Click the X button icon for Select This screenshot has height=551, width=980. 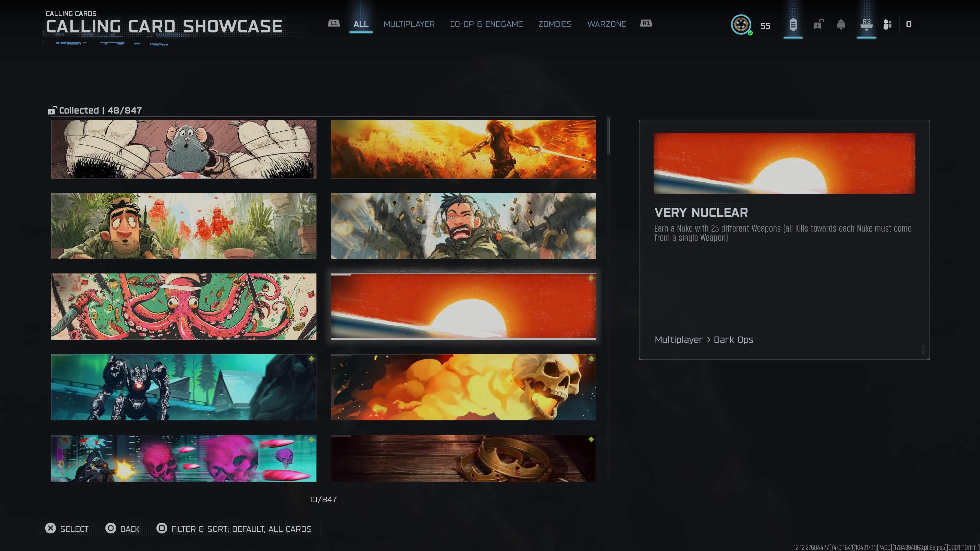(x=51, y=528)
